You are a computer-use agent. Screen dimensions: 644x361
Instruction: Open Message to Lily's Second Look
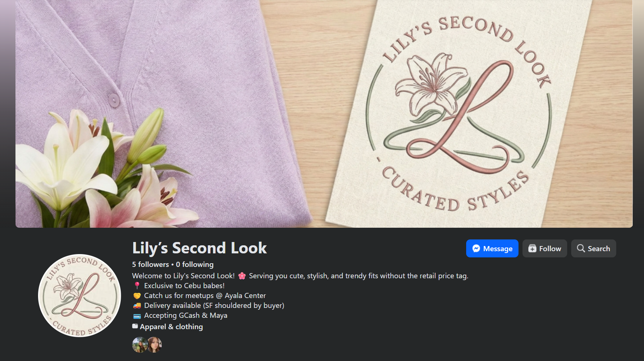point(492,249)
